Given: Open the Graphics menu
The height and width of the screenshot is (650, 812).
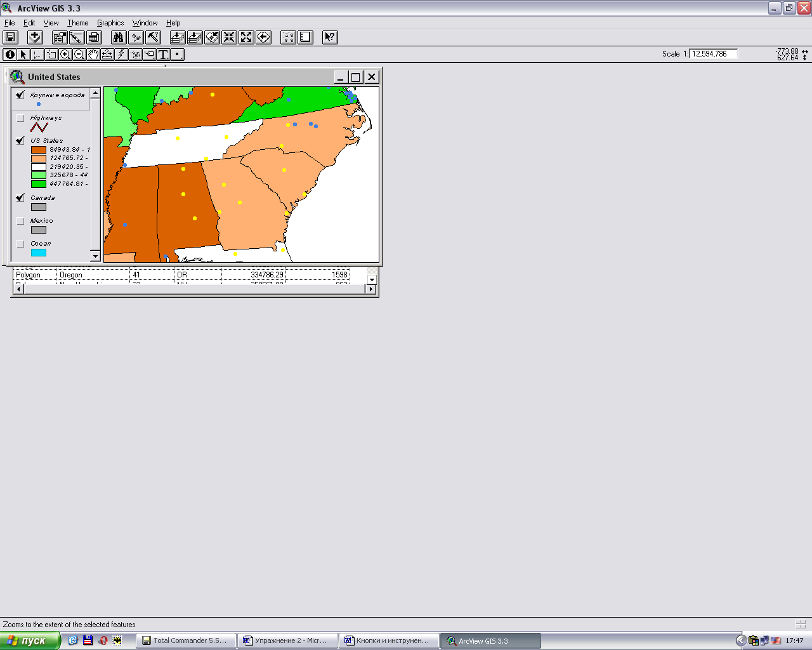Looking at the screenshot, I should [x=110, y=23].
